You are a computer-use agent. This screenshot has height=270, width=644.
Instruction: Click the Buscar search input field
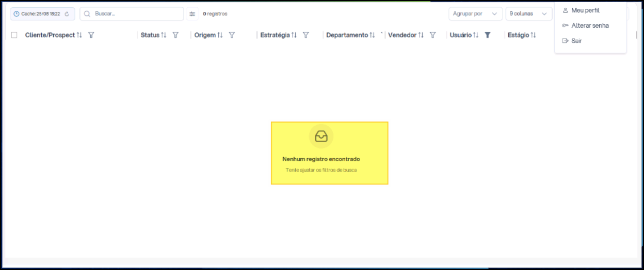pos(132,14)
